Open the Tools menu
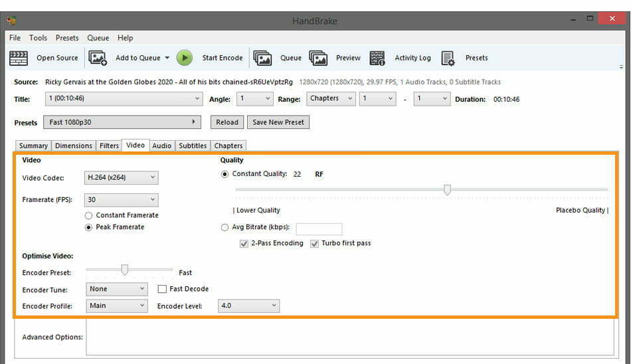This screenshot has width=631, height=364. point(38,38)
